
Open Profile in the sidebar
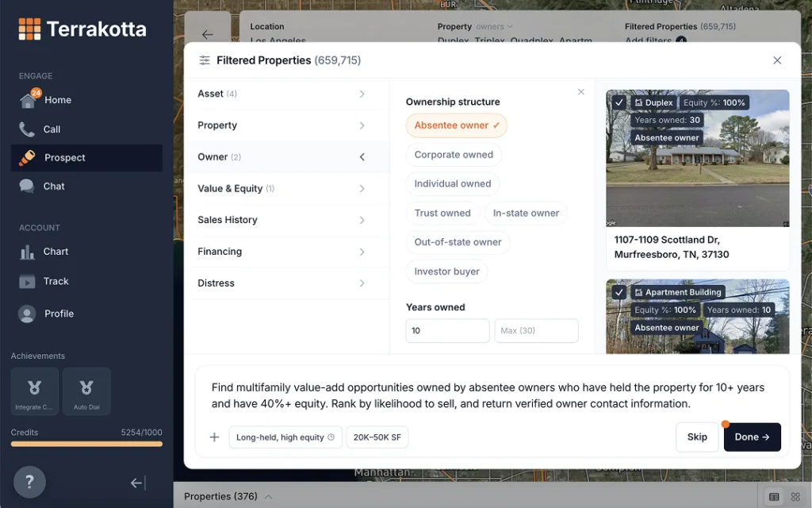pos(86,314)
